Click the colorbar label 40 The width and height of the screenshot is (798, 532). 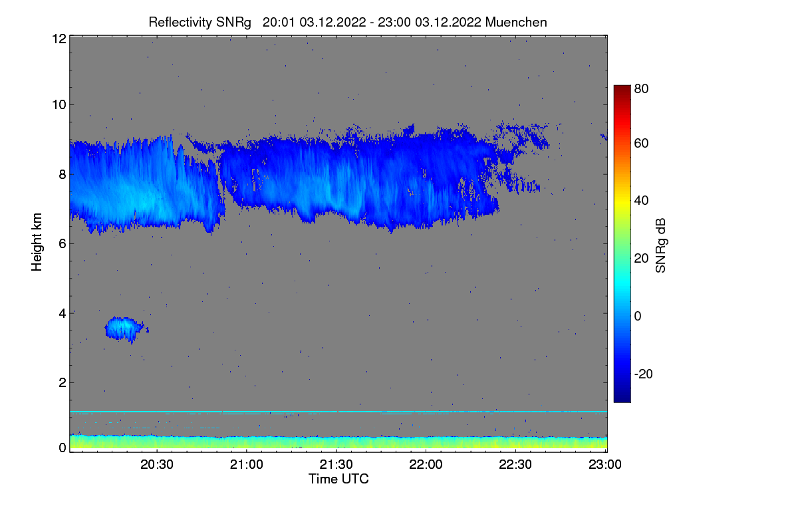(x=642, y=201)
